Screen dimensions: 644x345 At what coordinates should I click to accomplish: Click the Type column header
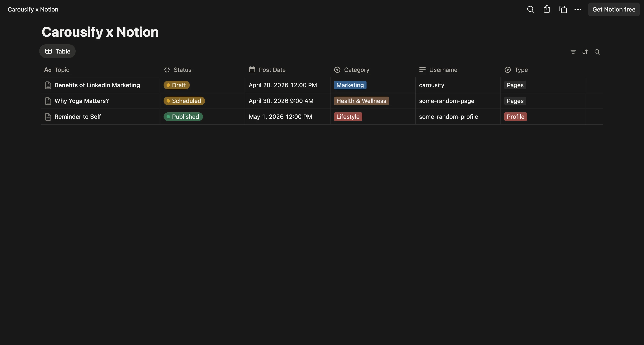[x=543, y=70]
